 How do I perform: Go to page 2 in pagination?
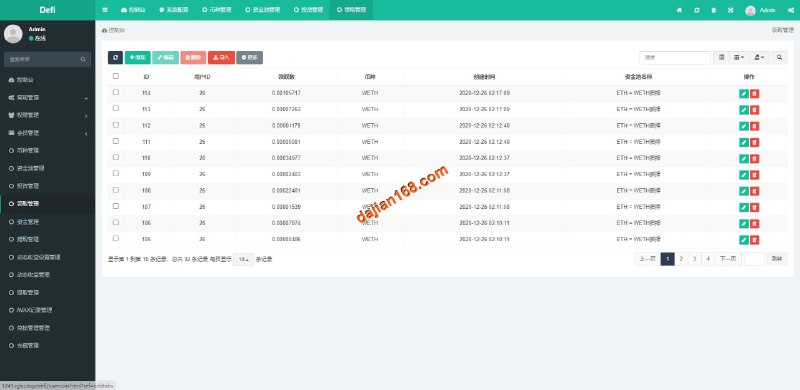[681, 259]
